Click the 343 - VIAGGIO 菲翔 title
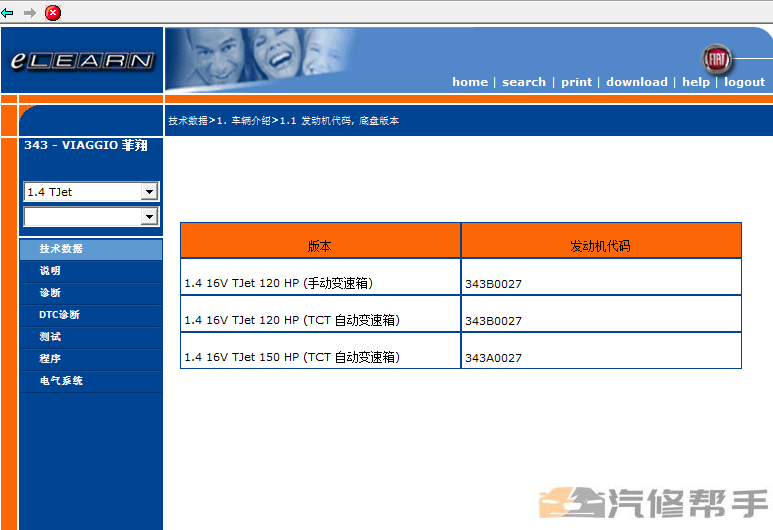Image resolution: width=773 pixels, height=530 pixels. click(x=86, y=145)
